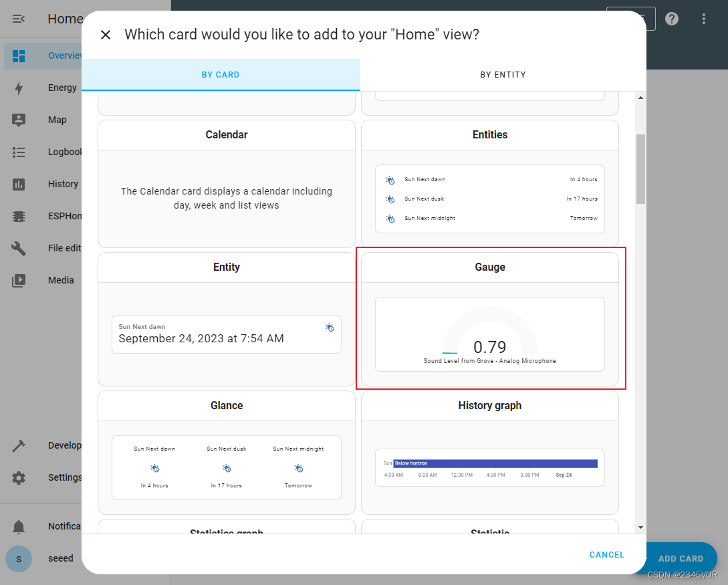Open the help question mark icon
728x585 pixels.
[x=671, y=19]
